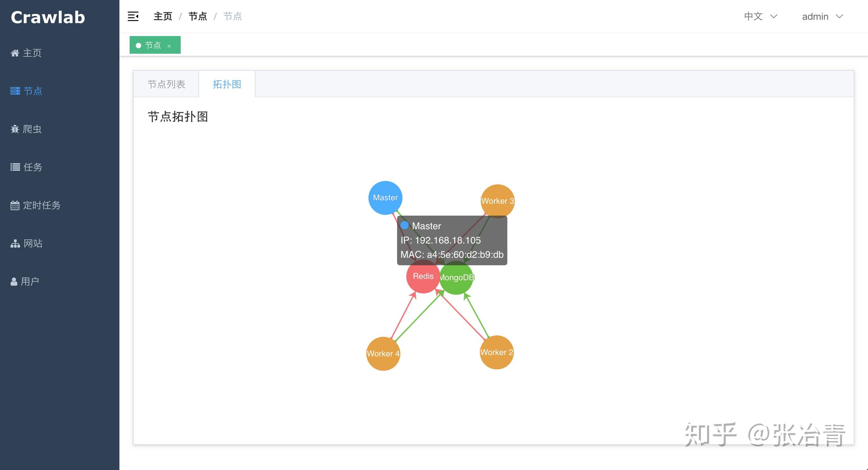Screen dimensions: 868x470
Task: Select the 拓扑图 tab
Action: (227, 84)
